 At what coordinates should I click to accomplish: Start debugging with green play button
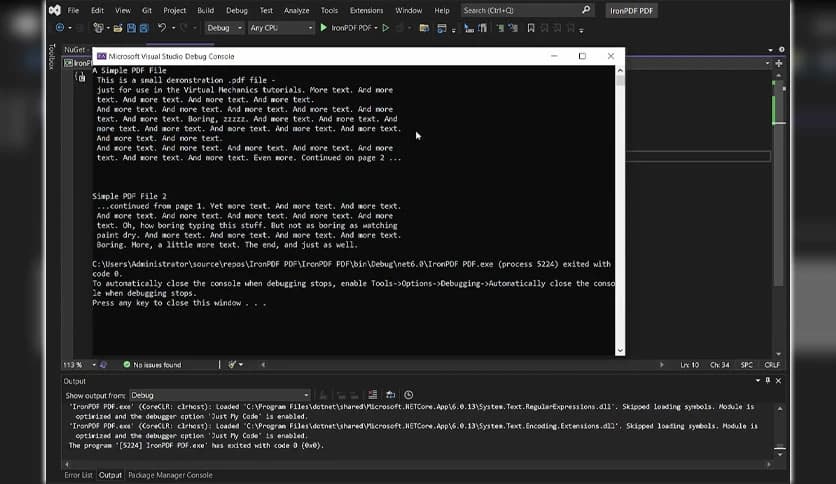tap(323, 28)
